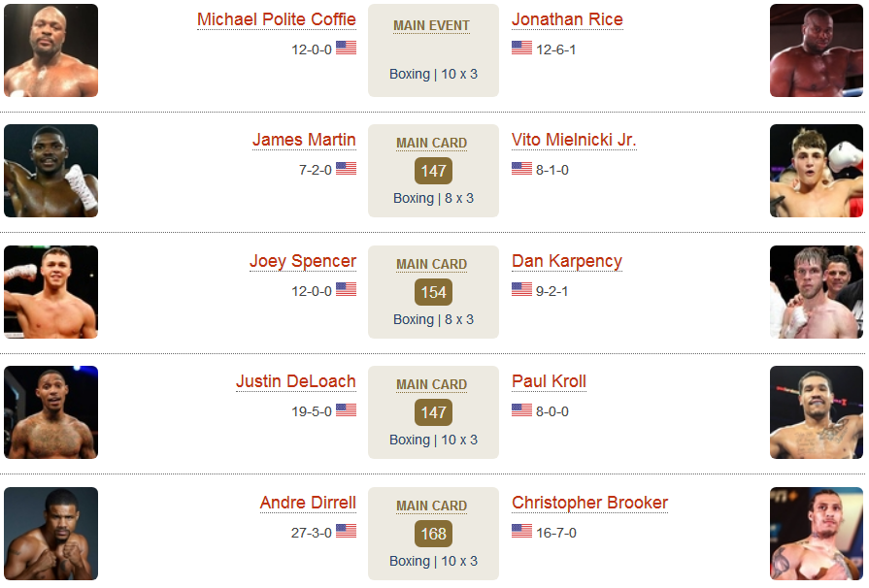The image size is (869, 588).
Task: View Andre Dirrell's fighter photo
Action: click(x=51, y=534)
